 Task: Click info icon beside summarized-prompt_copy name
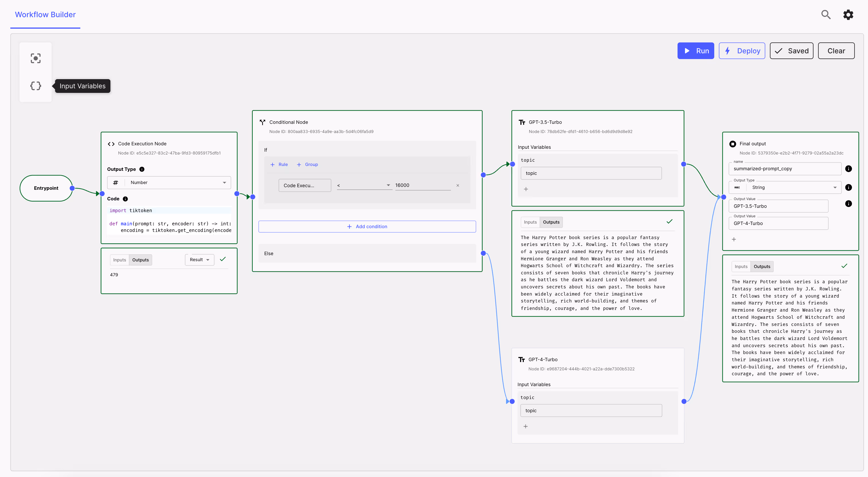pyautogui.click(x=848, y=169)
